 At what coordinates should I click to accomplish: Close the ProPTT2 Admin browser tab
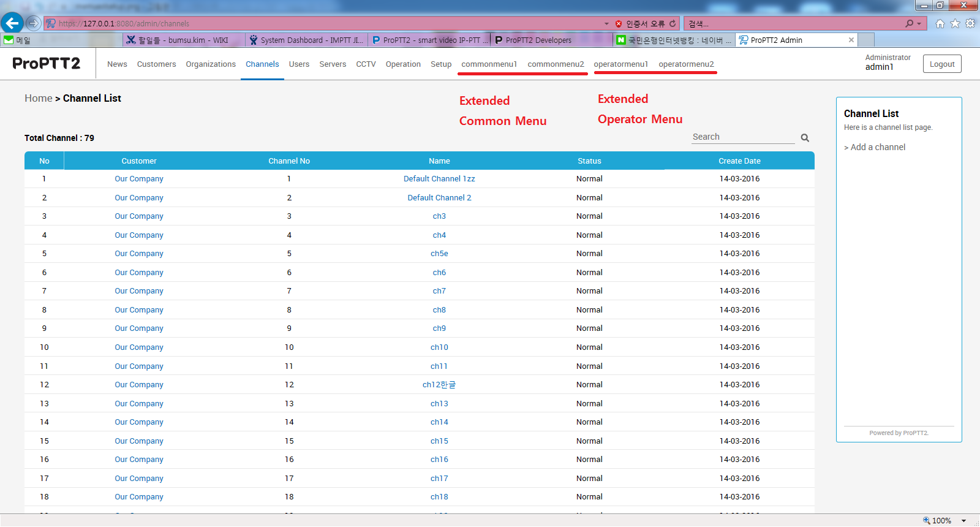click(851, 40)
